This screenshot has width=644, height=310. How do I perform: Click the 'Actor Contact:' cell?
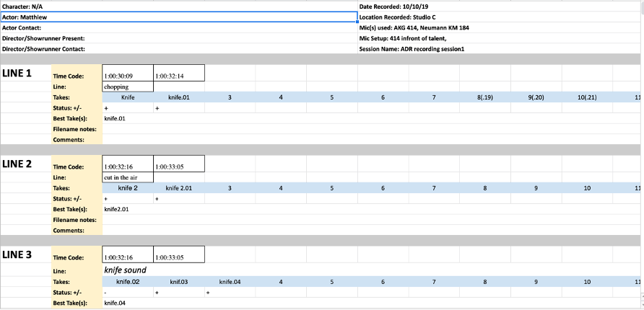[178, 28]
